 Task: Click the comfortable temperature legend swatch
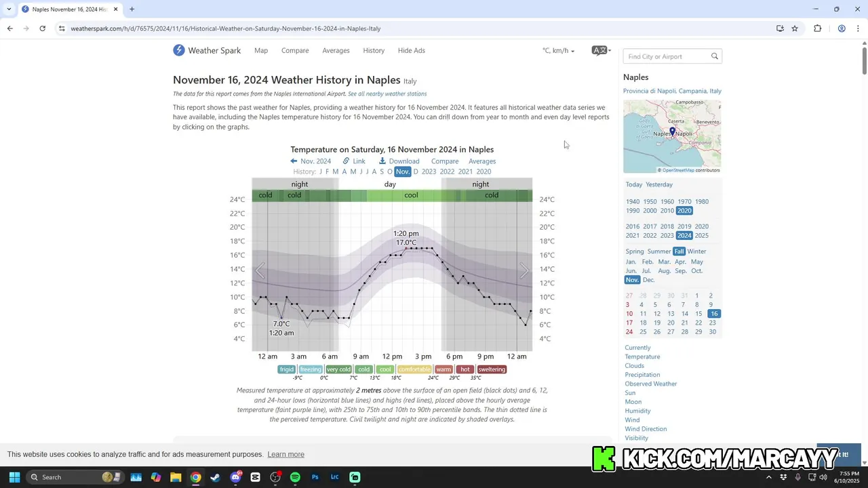414,369
